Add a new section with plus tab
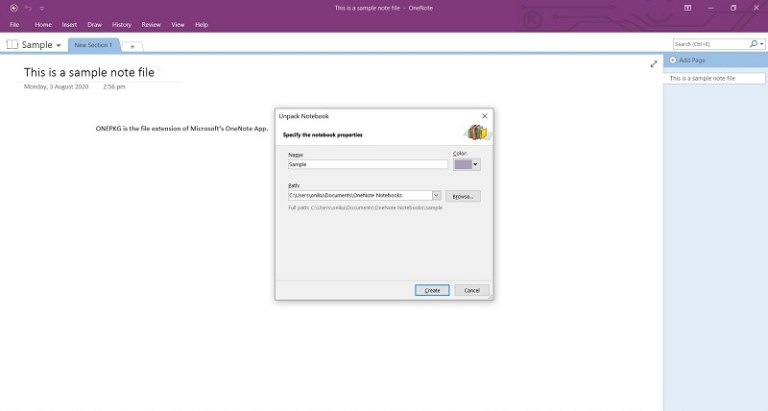This screenshot has width=768, height=411. coord(132,47)
